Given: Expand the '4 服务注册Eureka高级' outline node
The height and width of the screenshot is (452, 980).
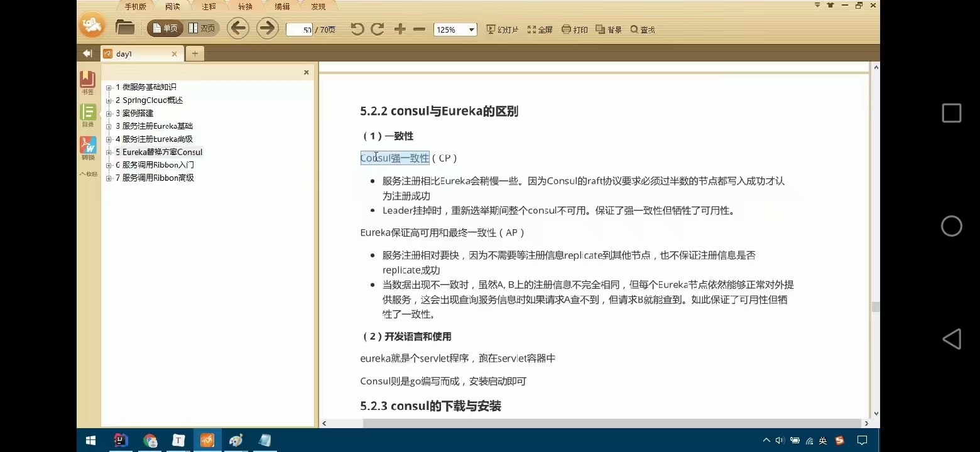Looking at the screenshot, I should pos(109,139).
